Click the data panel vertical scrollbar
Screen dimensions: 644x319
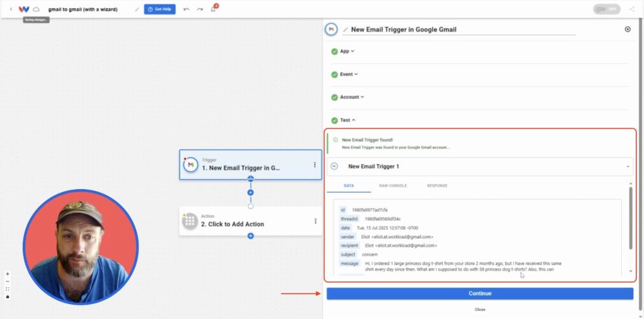(x=631, y=218)
